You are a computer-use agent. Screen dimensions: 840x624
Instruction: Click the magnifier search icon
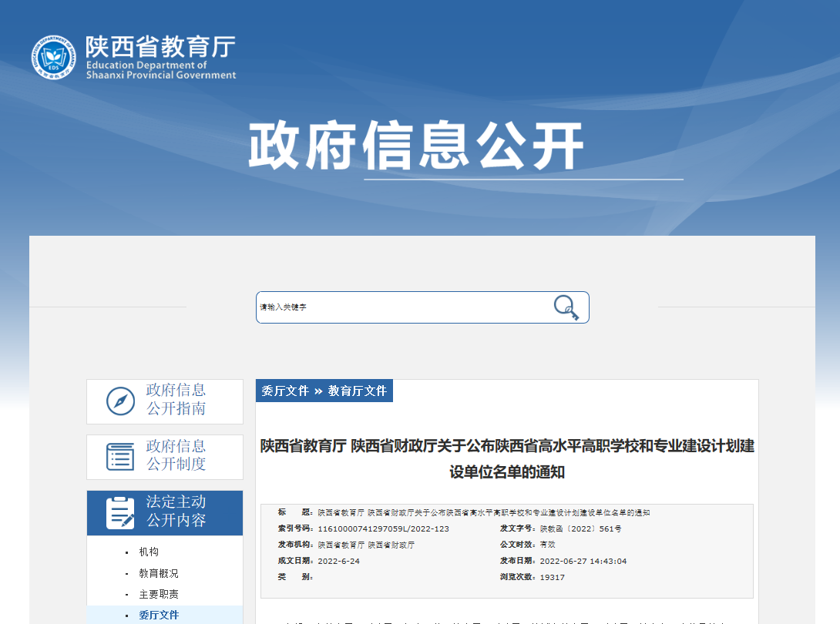pyautogui.click(x=566, y=307)
